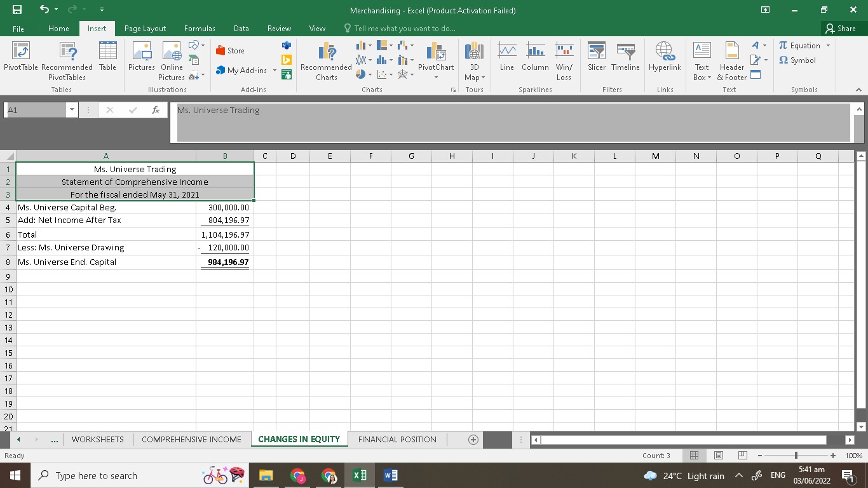
Task: Open the Insert Pie or Doughnut Chart dropdown
Action: [364, 74]
